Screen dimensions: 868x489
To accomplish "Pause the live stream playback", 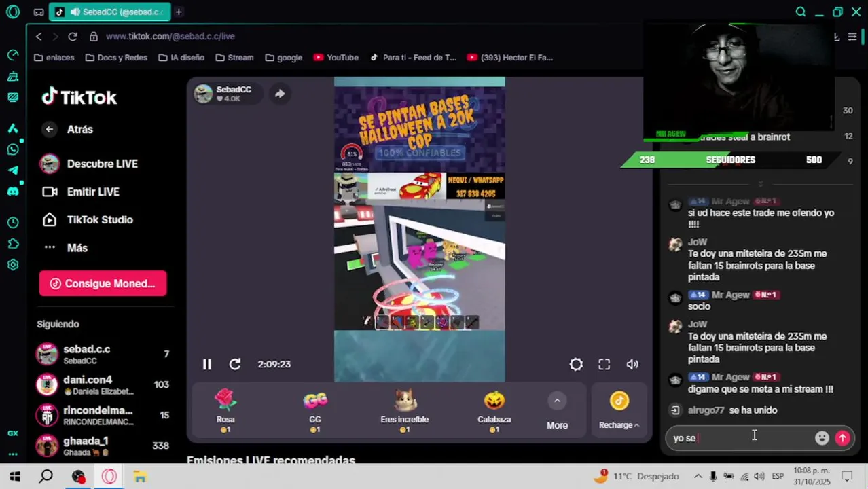I will [x=207, y=364].
